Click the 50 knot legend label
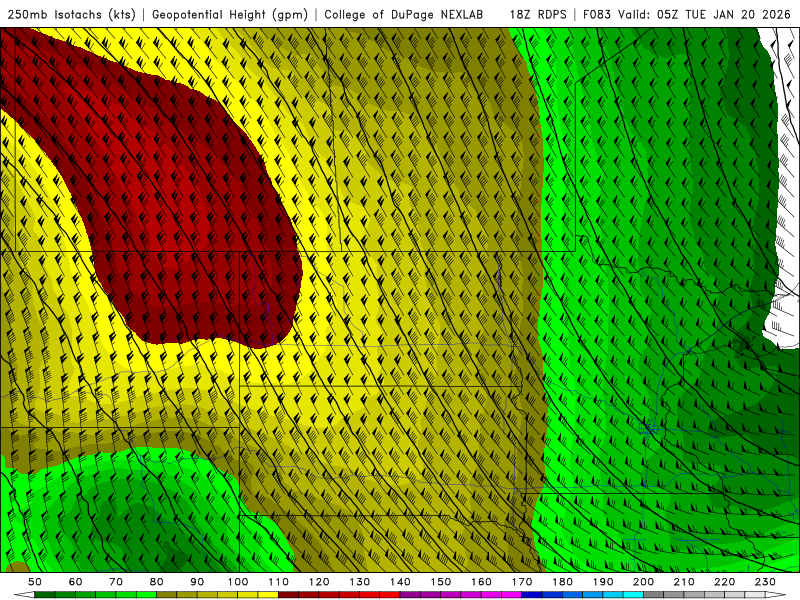800x600 pixels. click(35, 582)
